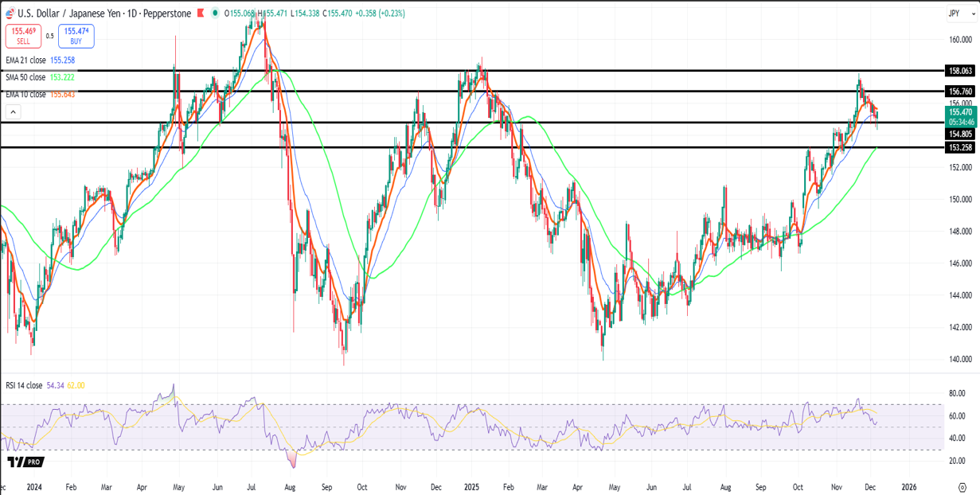This screenshot has height=495, width=980.
Task: Collapse the indicator legend with chevron
Action: point(12,111)
